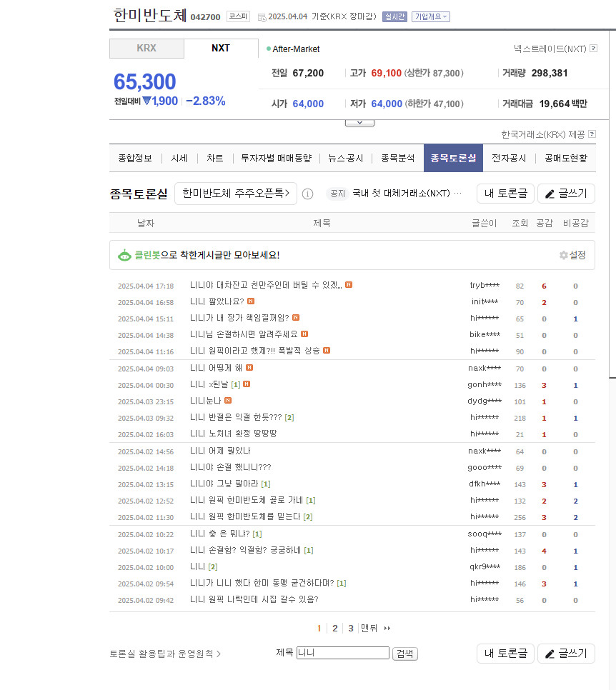Open post 니니눈나
The height and width of the screenshot is (690, 616).
click(x=206, y=401)
